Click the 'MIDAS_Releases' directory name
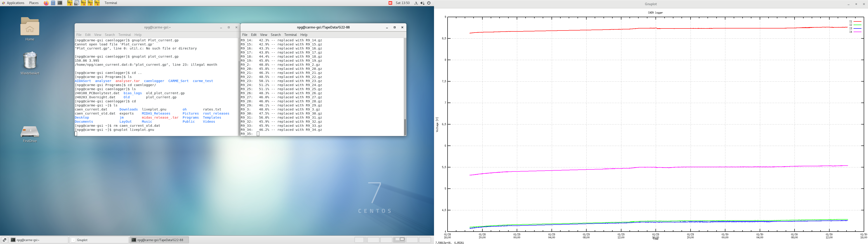 click(x=156, y=114)
